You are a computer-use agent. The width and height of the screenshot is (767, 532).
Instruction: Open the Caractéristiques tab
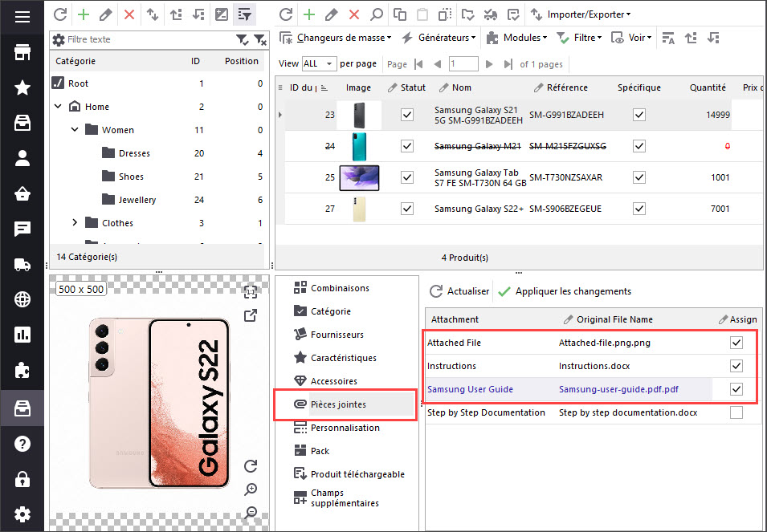click(335, 358)
